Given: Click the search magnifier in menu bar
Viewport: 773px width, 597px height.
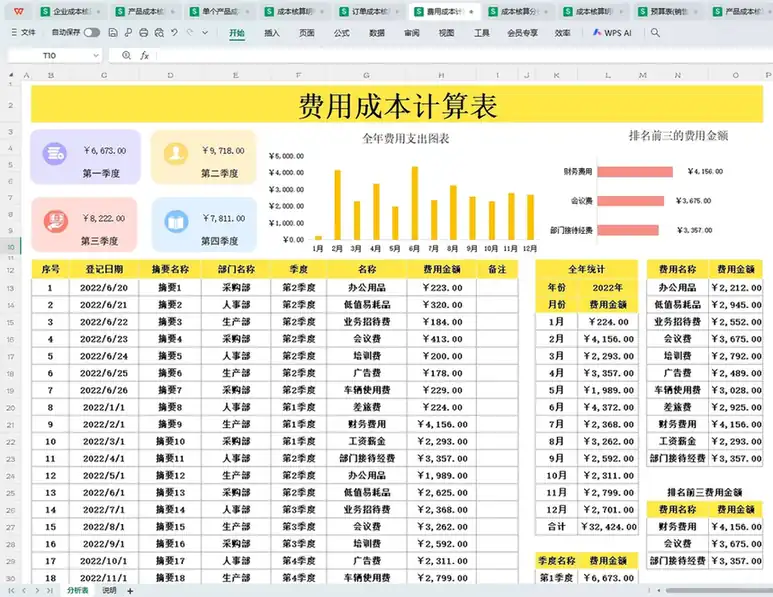Looking at the screenshot, I should (655, 33).
